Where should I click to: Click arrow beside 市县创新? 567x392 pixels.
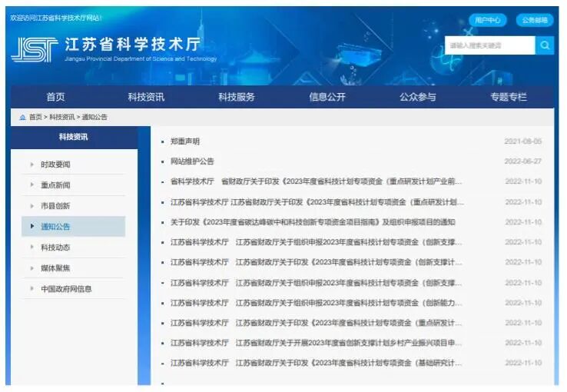tap(32, 206)
